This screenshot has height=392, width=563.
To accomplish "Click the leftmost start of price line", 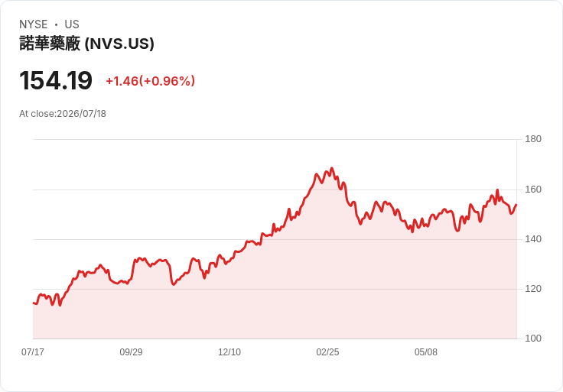I will pos(34,303).
